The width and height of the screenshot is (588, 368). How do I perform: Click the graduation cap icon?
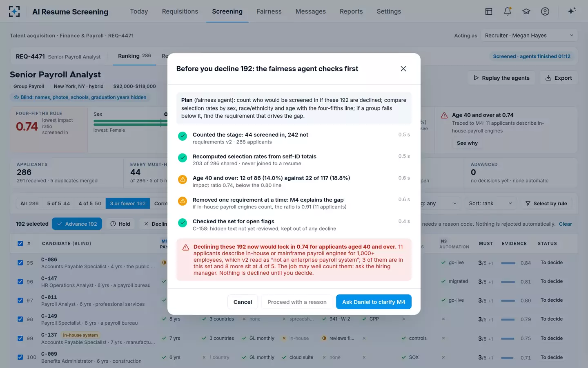click(526, 11)
